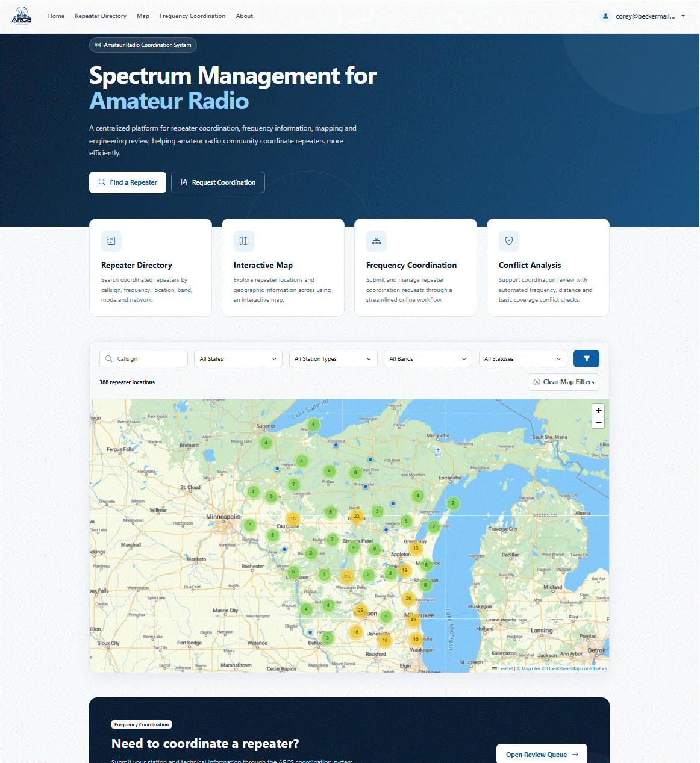700x763 pixels.
Task: Click the Find a Repeater button
Action: click(x=128, y=182)
